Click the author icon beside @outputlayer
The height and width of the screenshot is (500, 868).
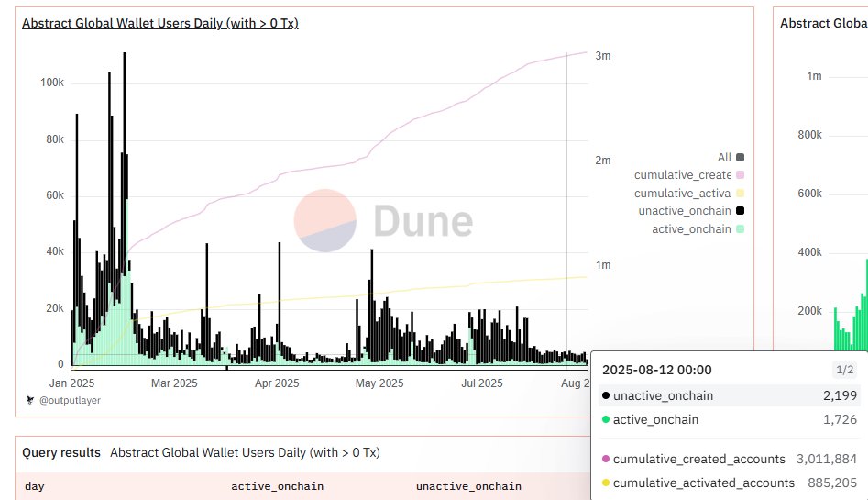[x=30, y=400]
